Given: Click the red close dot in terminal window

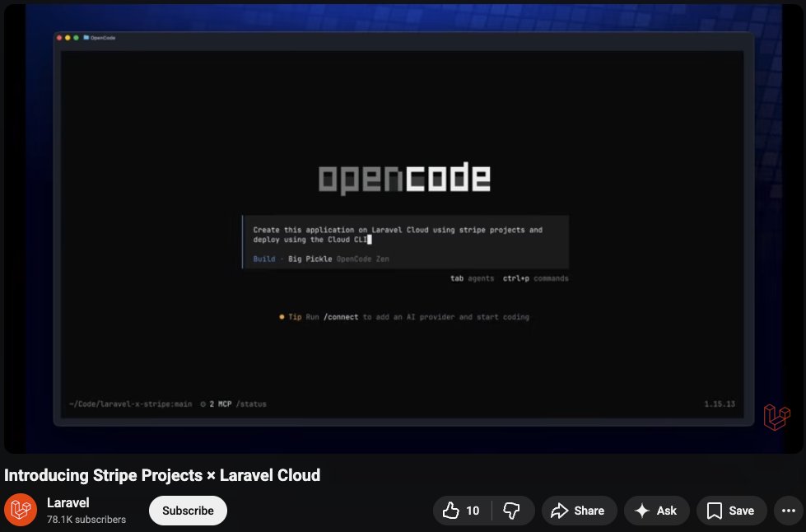Looking at the screenshot, I should click(59, 38).
